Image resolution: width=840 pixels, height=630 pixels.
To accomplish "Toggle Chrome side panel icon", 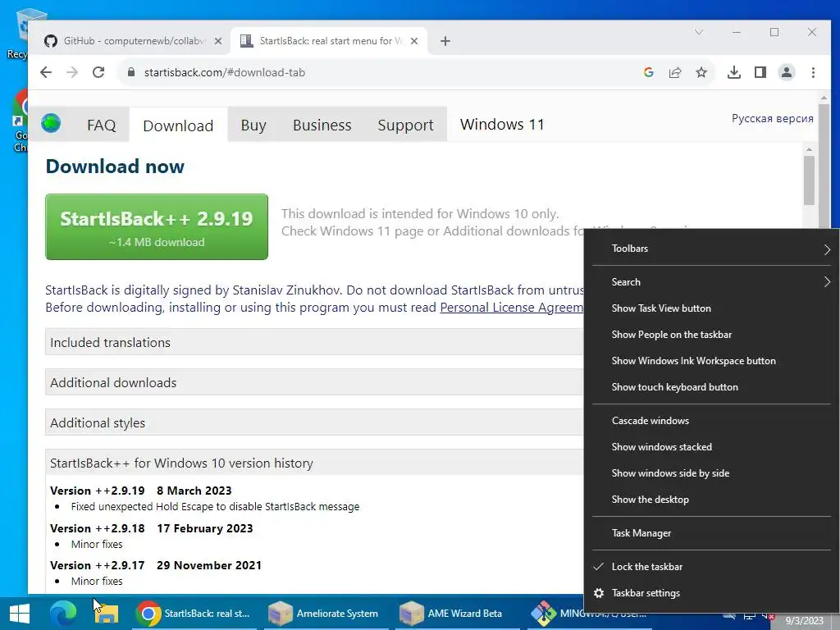I will 760,72.
